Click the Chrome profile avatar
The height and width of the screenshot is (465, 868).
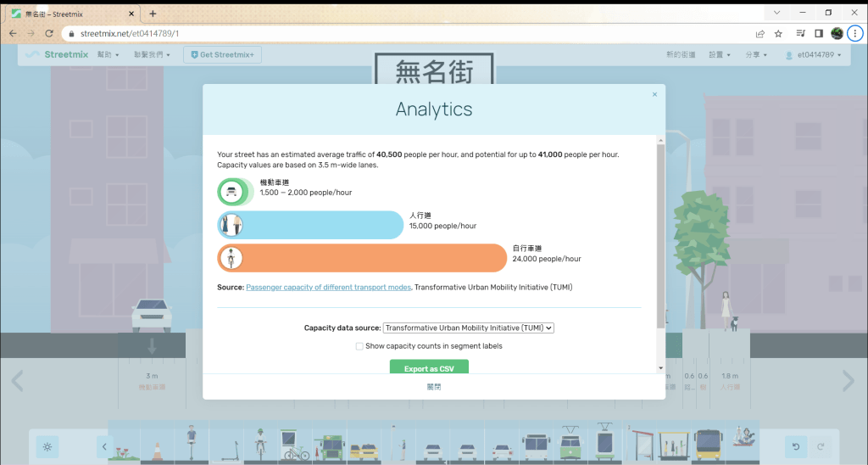(x=837, y=34)
